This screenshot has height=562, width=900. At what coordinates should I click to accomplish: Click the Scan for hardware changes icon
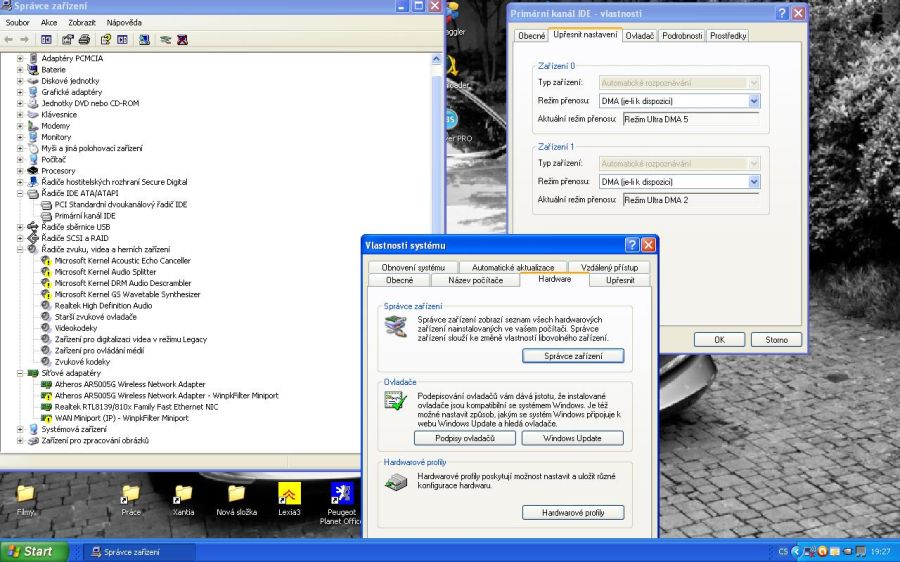pyautogui.click(x=144, y=40)
